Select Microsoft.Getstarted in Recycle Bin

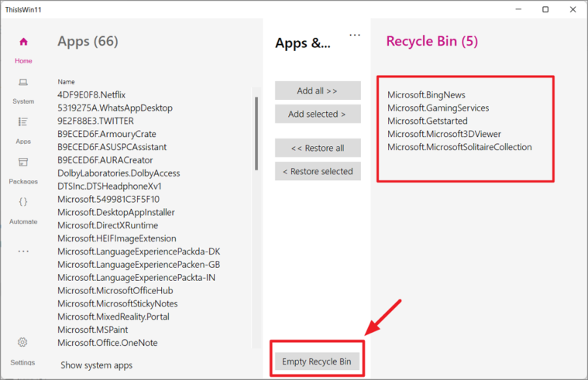[428, 121]
